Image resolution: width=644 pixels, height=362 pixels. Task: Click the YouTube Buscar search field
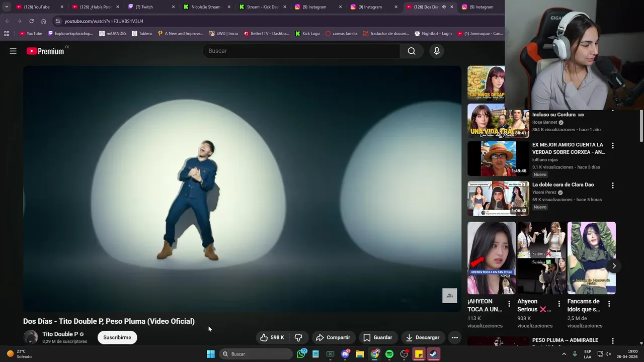[x=301, y=51]
